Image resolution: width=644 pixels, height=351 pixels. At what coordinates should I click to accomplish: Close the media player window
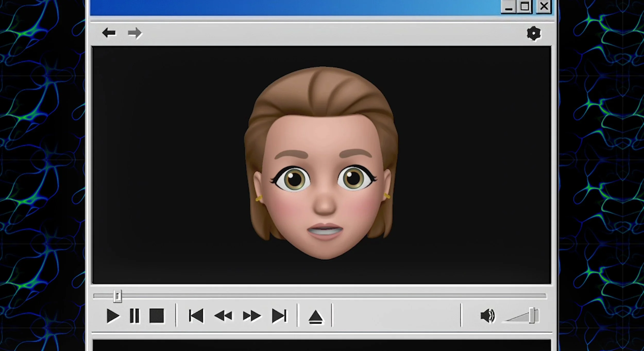pos(544,6)
